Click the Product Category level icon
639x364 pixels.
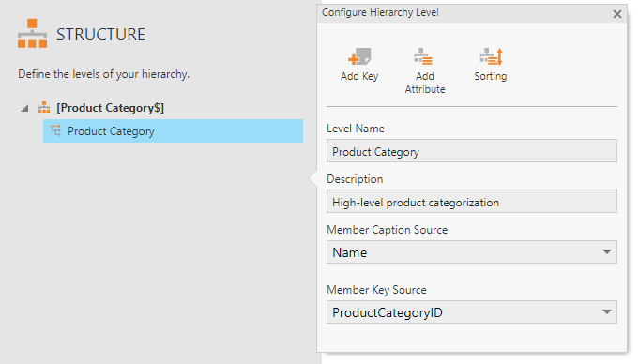click(x=55, y=130)
